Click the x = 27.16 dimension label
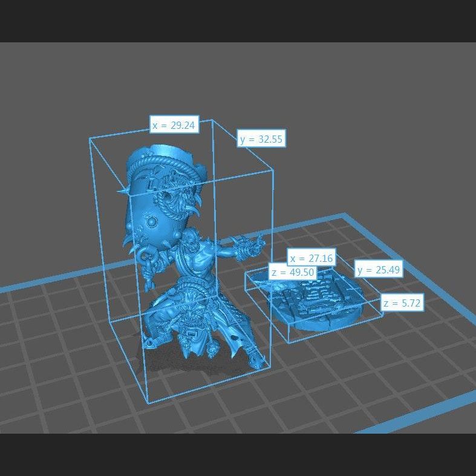476x476 pixels. (x=311, y=258)
